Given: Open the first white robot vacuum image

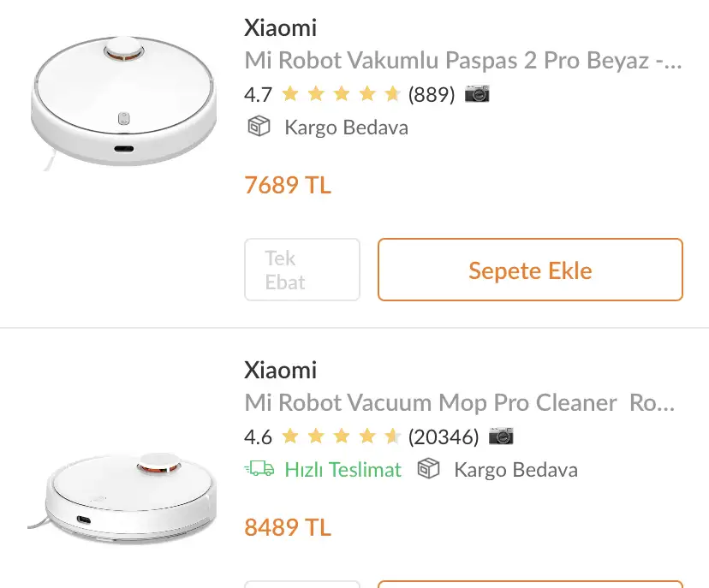Looking at the screenshot, I should click(x=123, y=102).
